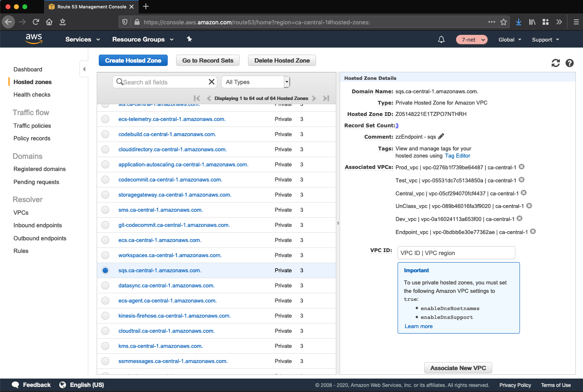Expand the Services menu
This screenshot has width=583, height=392.
click(x=82, y=39)
